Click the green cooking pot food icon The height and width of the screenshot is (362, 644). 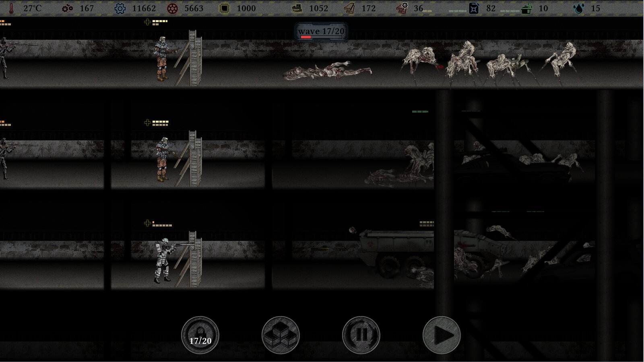tap(526, 8)
